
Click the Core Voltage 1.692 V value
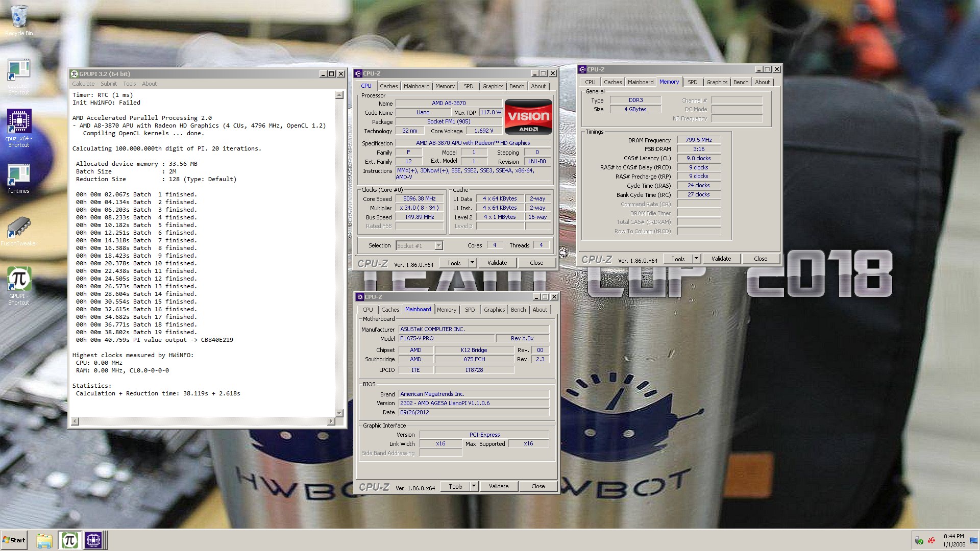[x=484, y=131]
